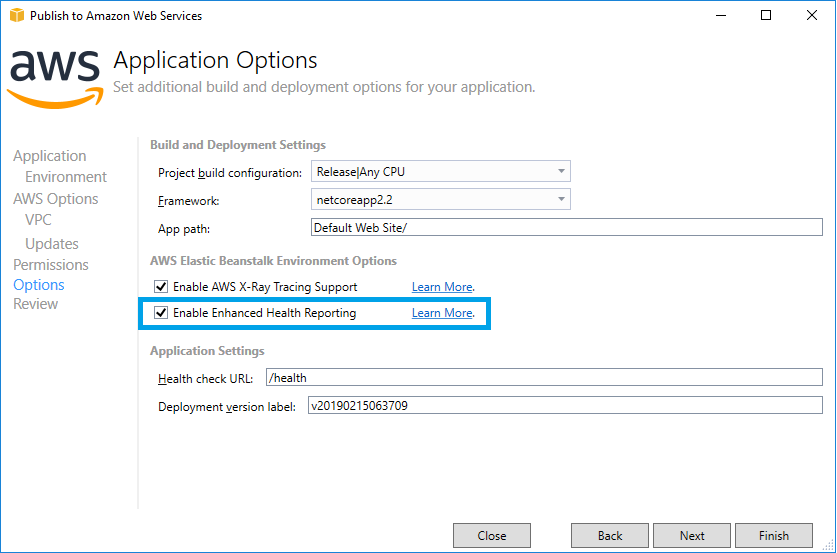Click the Project build configuration label
Image resolution: width=837 pixels, height=553 pixels.
(x=230, y=173)
